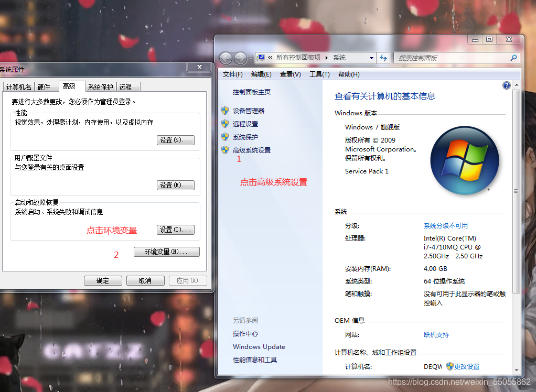Click the refresh icon beside address bar
This screenshot has height=392, width=536.
click(383, 58)
